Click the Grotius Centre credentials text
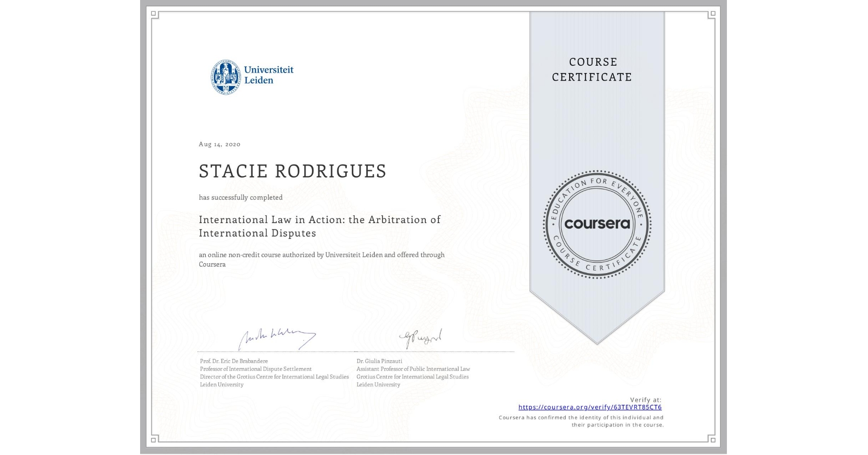Image resolution: width=868 pixels, height=455 pixels. pos(273,377)
